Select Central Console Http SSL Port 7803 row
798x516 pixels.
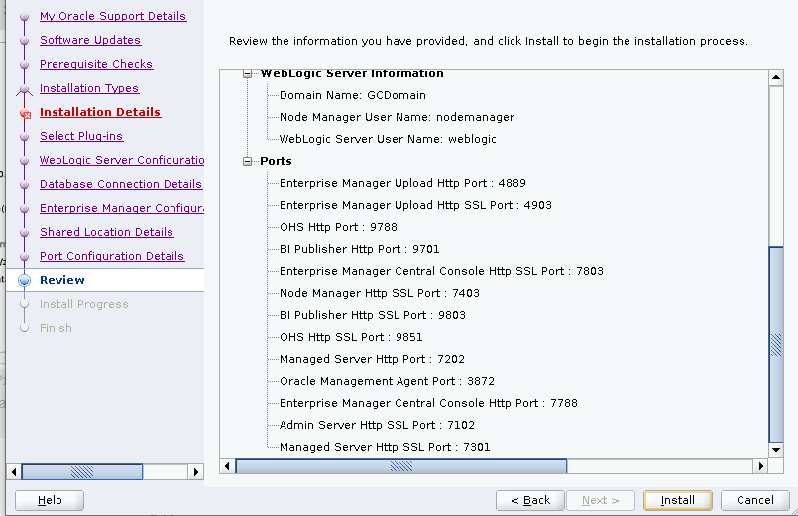[x=442, y=271]
